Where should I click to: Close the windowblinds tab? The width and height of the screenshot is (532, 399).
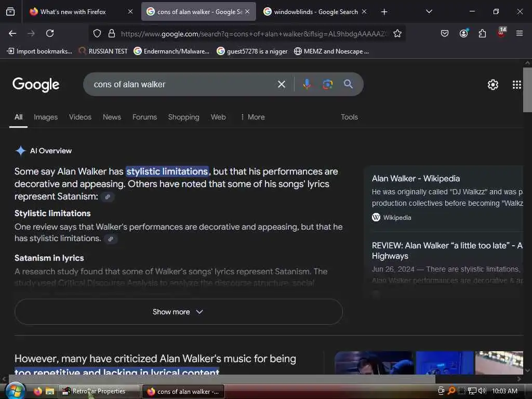click(x=364, y=11)
